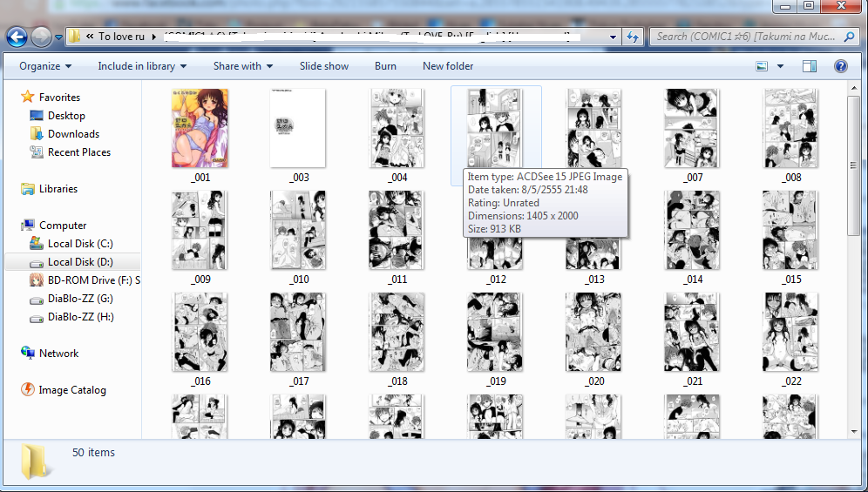
Task: Toggle the preview pane button
Action: (810, 66)
